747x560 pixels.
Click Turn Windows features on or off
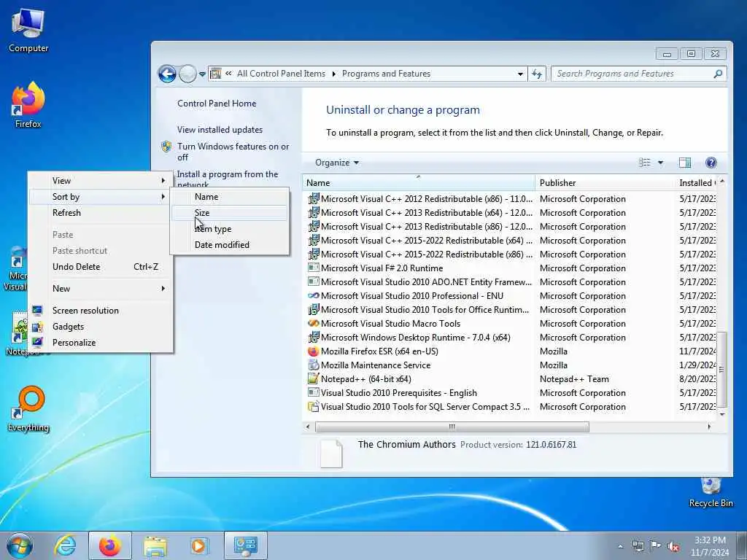click(x=233, y=152)
